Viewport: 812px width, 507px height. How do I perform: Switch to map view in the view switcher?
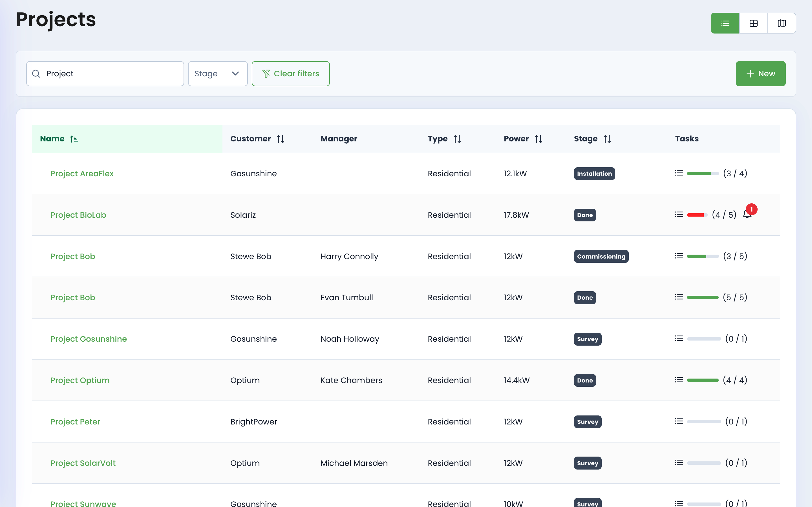point(782,23)
